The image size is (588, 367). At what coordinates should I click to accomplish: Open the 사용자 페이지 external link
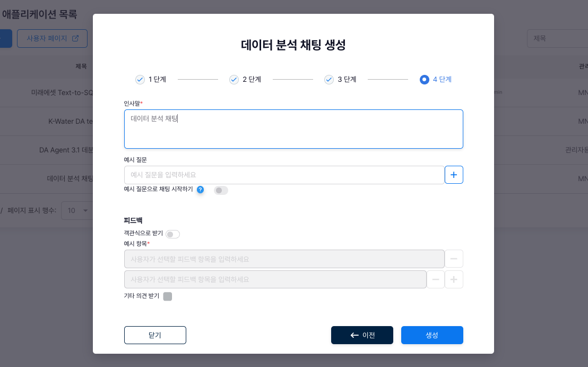pos(52,38)
